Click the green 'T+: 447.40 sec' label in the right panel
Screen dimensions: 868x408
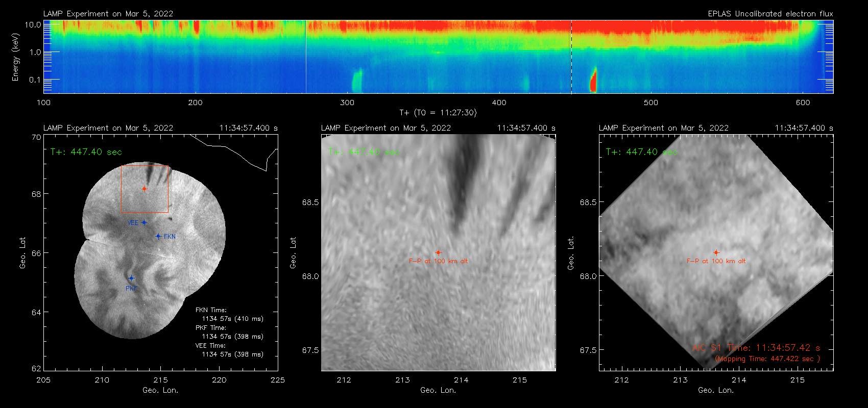coord(642,152)
